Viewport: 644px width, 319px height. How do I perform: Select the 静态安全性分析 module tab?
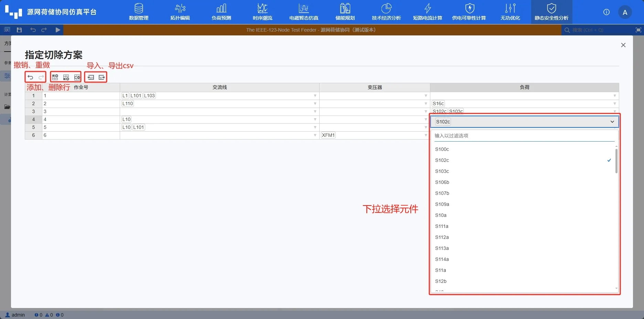coord(551,12)
